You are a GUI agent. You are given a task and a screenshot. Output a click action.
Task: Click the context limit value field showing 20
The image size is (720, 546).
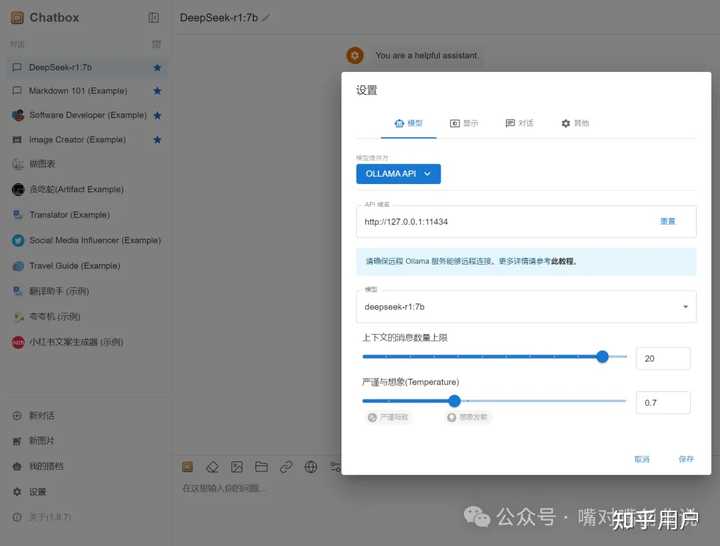663,358
